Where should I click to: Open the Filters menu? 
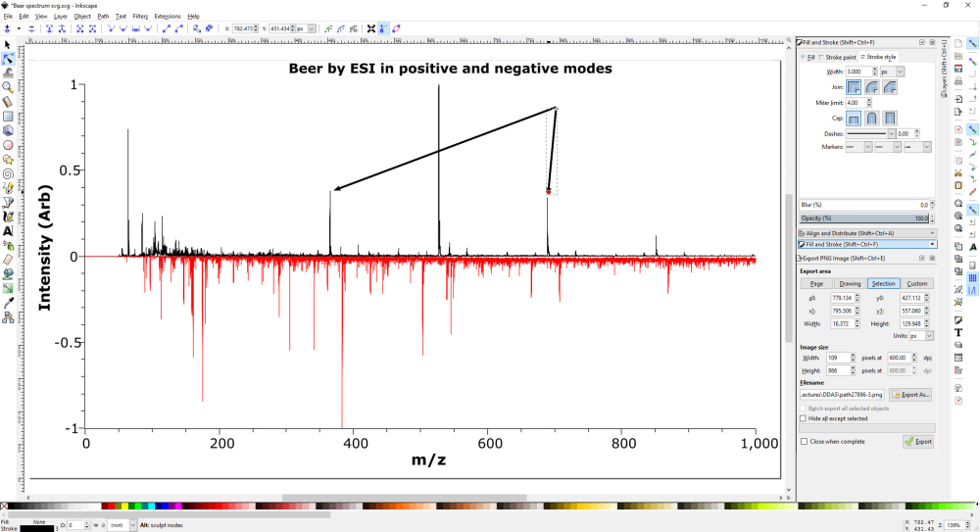[140, 17]
